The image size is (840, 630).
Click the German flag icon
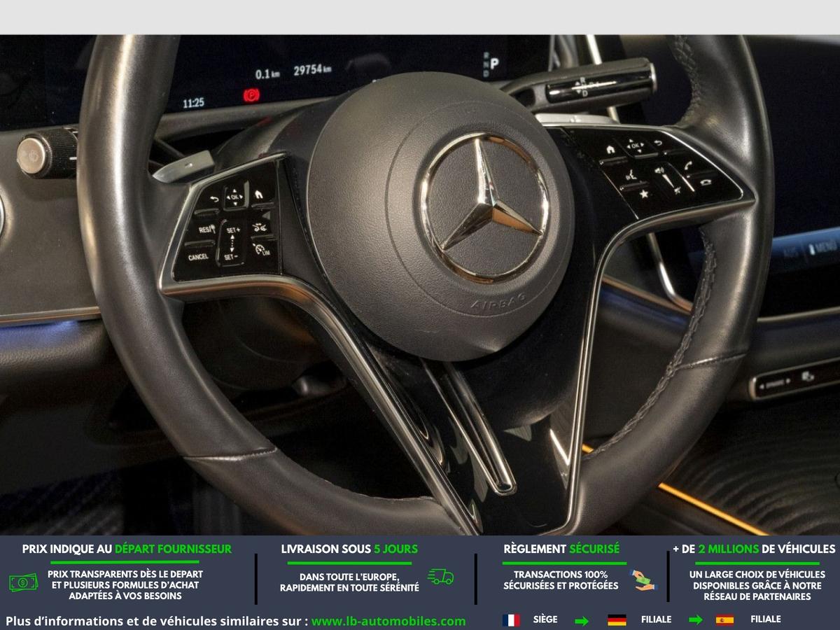[617, 620]
